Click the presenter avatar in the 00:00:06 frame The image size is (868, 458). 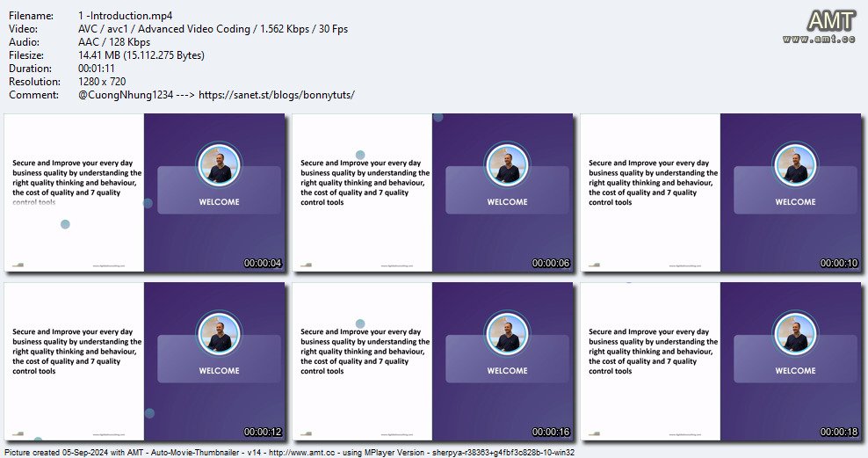(x=507, y=165)
